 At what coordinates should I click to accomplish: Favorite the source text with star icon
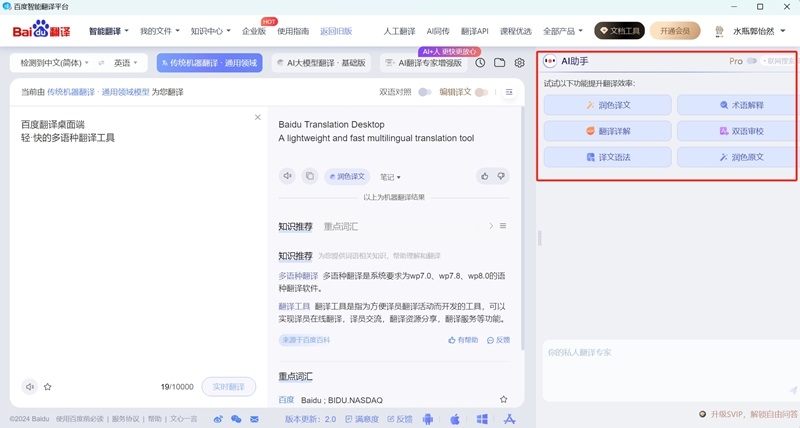[48, 387]
